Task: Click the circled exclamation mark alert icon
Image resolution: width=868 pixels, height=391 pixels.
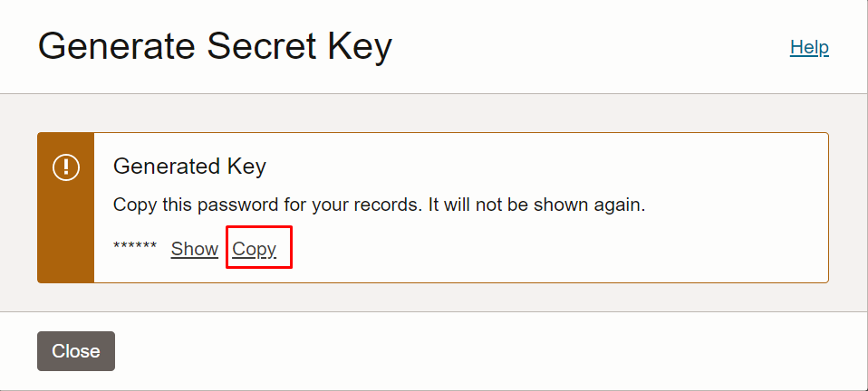Action: (66, 167)
